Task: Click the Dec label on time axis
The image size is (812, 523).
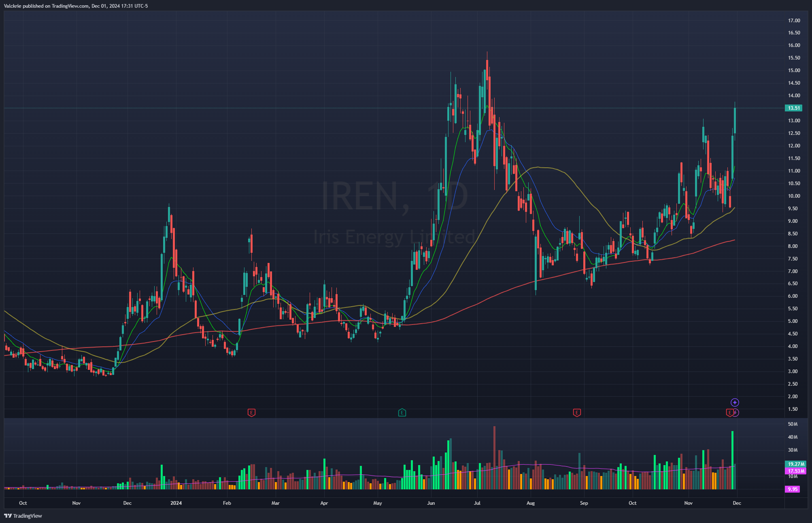Action: point(737,503)
